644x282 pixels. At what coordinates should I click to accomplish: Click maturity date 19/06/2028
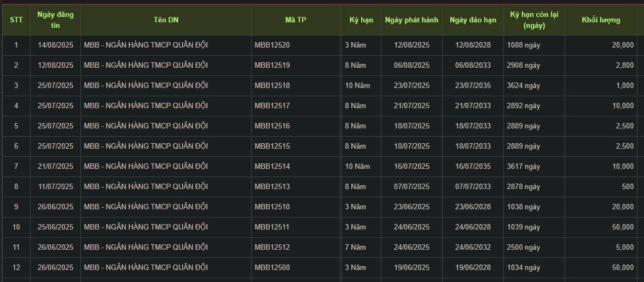pyautogui.click(x=473, y=268)
